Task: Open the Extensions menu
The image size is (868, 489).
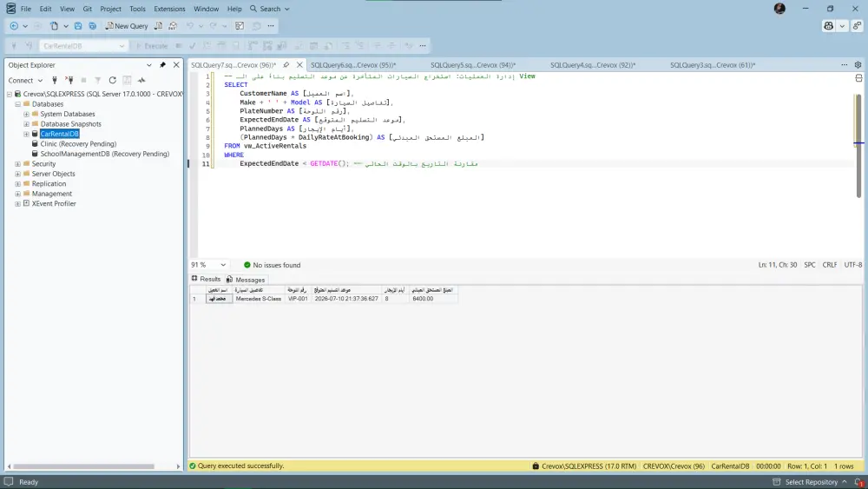Action: pyautogui.click(x=169, y=9)
